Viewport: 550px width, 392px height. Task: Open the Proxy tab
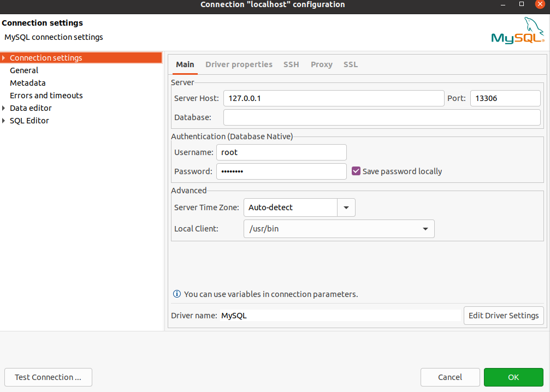pos(321,64)
